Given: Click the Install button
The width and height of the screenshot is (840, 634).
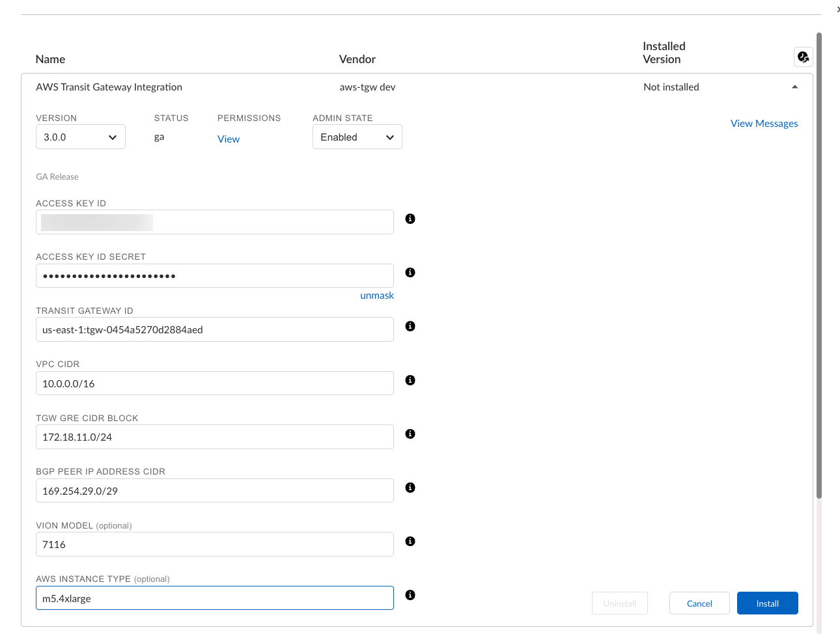Looking at the screenshot, I should click(768, 603).
